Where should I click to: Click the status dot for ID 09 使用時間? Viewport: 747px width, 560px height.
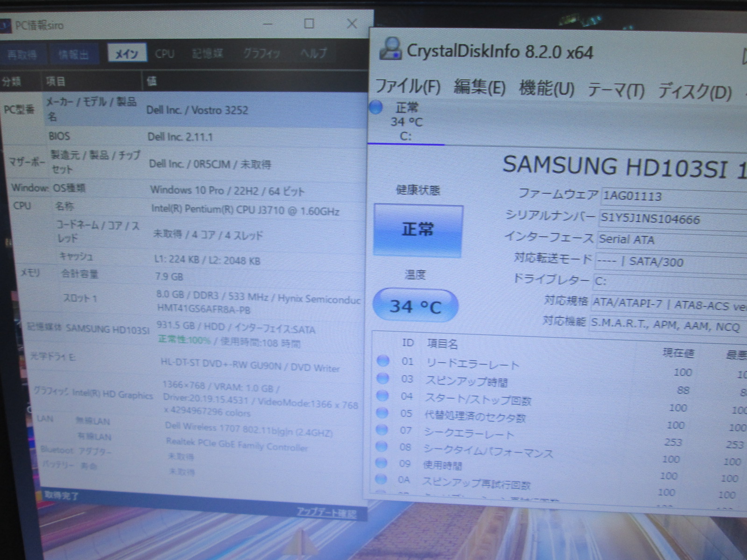[381, 462]
